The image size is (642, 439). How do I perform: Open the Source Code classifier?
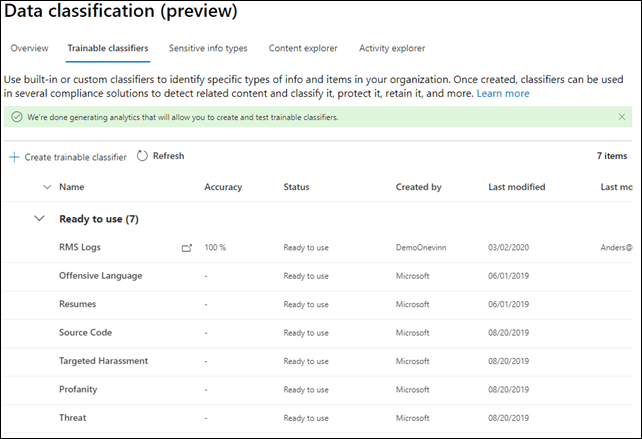pyautogui.click(x=85, y=332)
